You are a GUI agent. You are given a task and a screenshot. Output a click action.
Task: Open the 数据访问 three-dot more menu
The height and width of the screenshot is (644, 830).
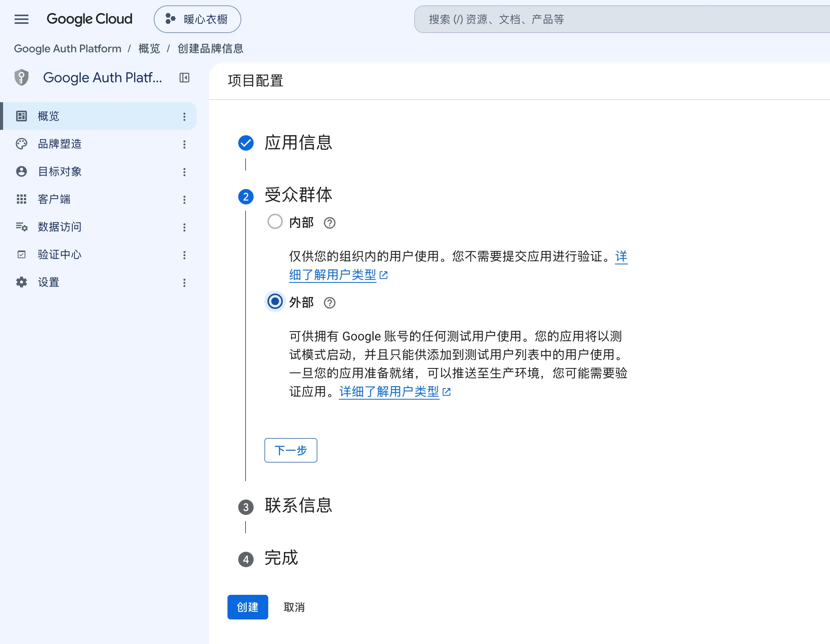coord(184,227)
